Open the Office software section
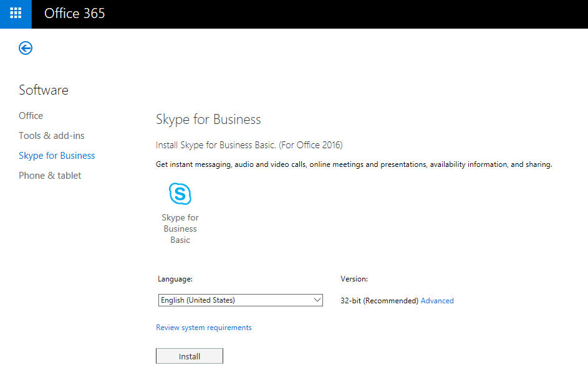Screen dimensions: 588x383 click(31, 116)
